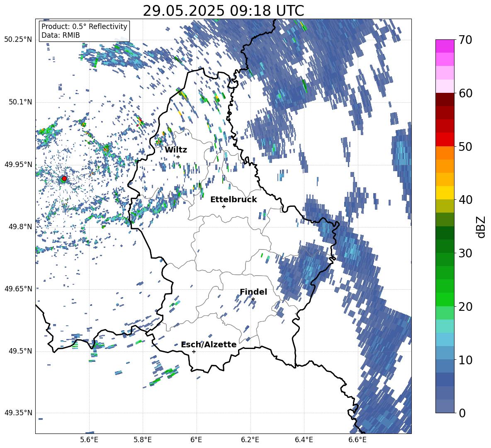The height and width of the screenshot is (448, 491).
Task: Click the 'Data: RMIB' text
Action: coord(61,35)
